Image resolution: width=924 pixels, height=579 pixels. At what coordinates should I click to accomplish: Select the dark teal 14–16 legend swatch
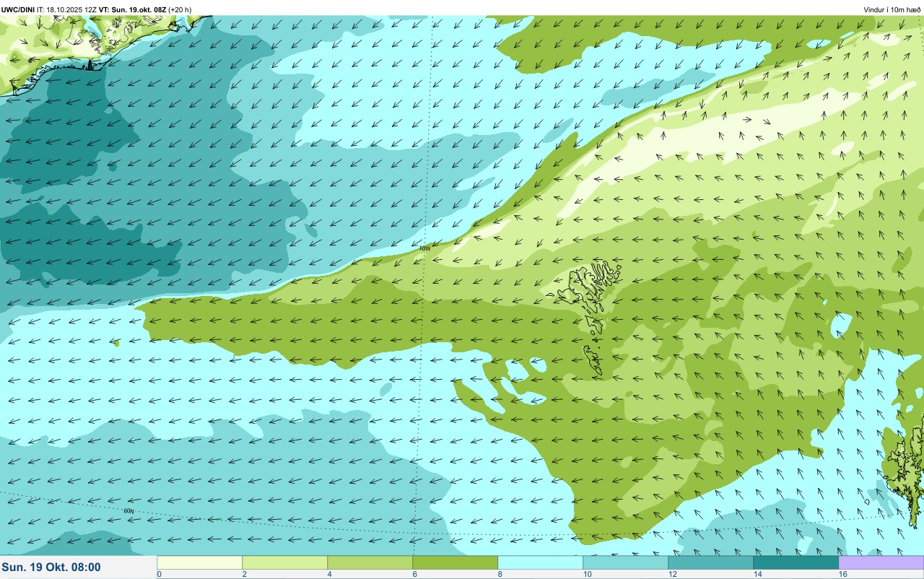click(796, 562)
